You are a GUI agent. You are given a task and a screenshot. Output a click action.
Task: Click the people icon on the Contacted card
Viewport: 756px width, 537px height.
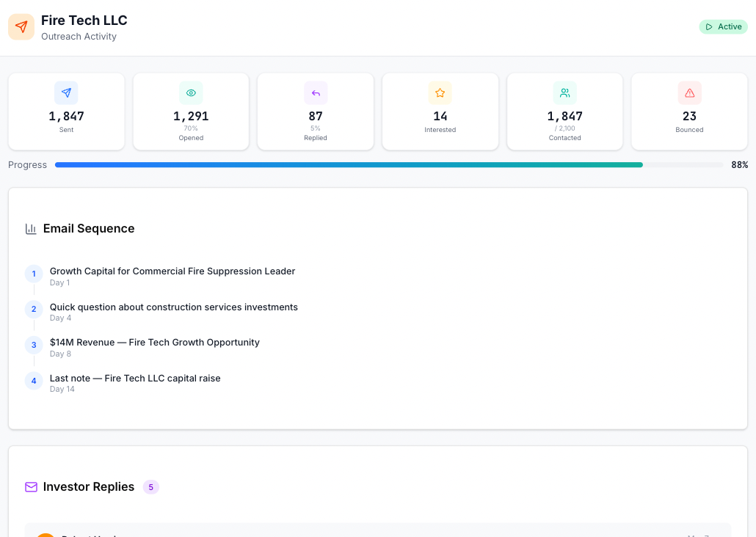[564, 92]
